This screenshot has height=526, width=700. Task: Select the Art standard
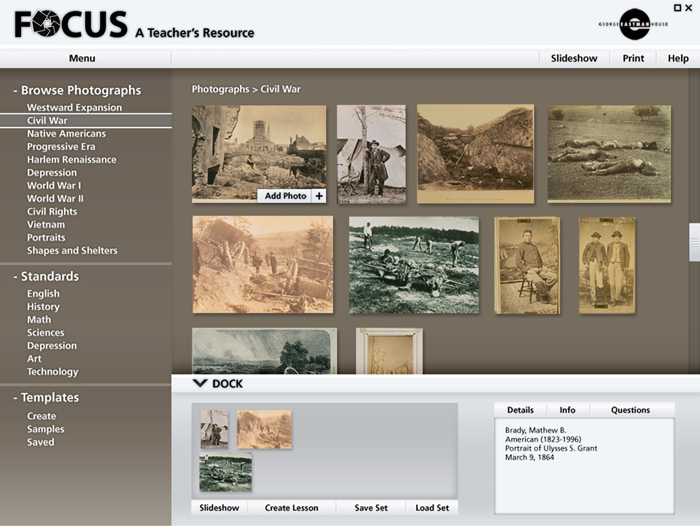34,358
